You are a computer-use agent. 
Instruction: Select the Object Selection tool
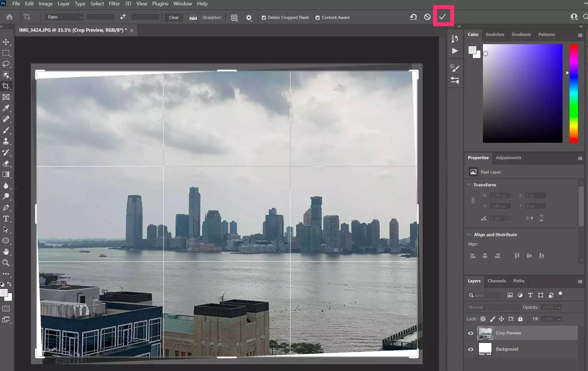(x=6, y=75)
